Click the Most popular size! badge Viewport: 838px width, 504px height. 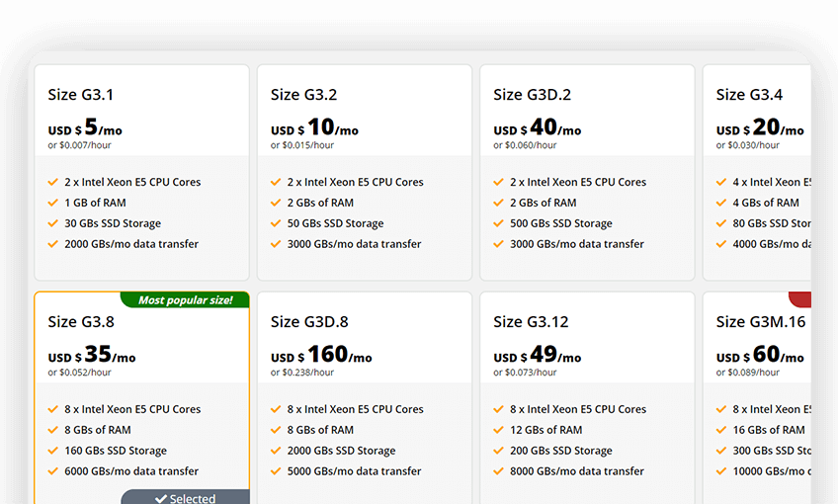(x=185, y=299)
